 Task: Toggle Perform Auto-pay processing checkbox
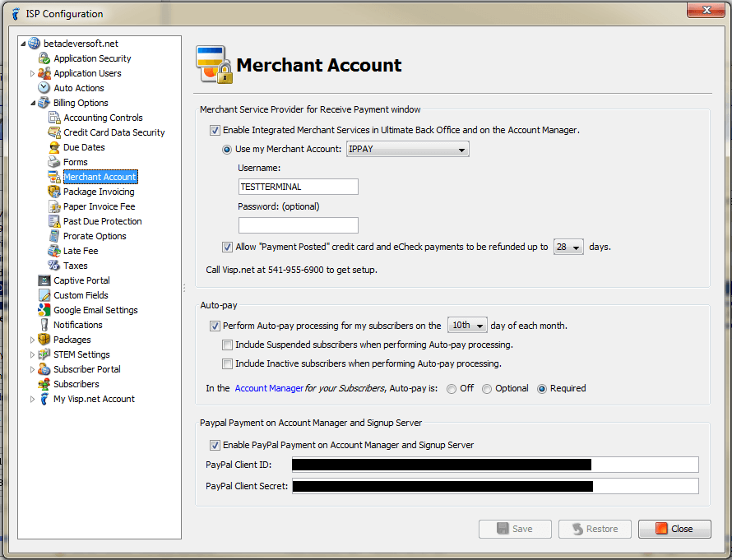(215, 326)
